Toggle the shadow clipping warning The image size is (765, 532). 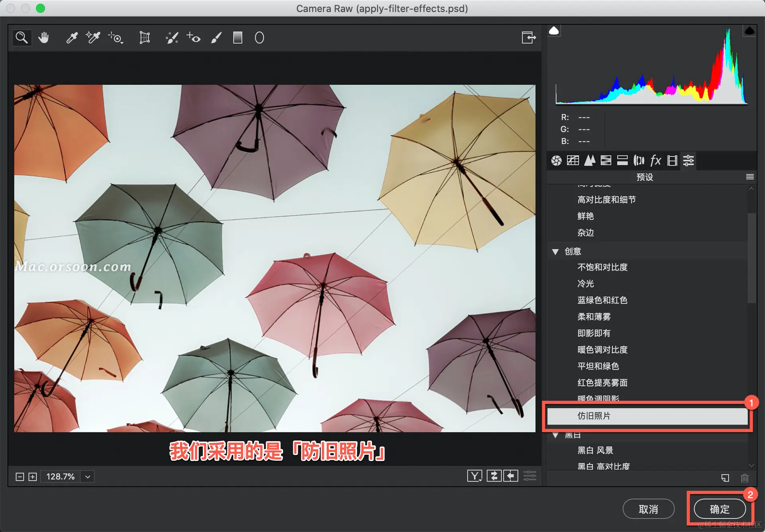click(x=554, y=31)
